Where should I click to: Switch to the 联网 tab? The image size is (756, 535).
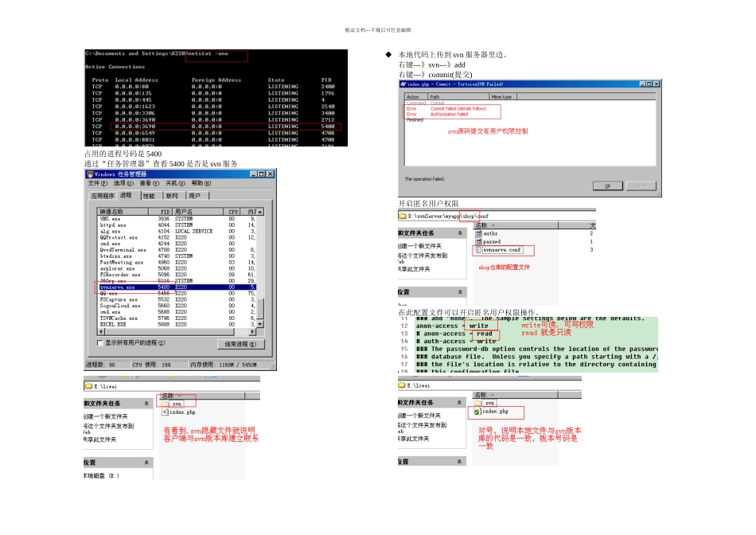[173, 196]
